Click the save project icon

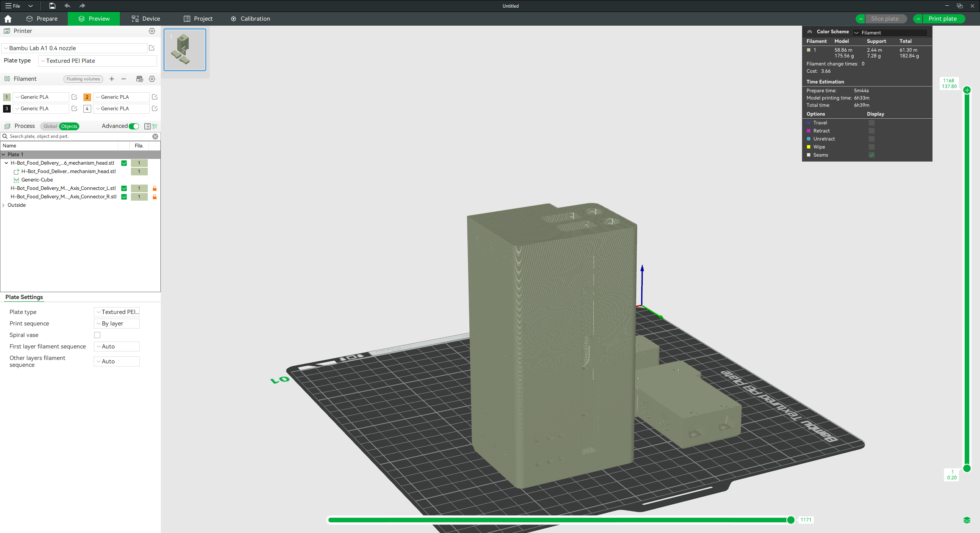click(x=52, y=6)
